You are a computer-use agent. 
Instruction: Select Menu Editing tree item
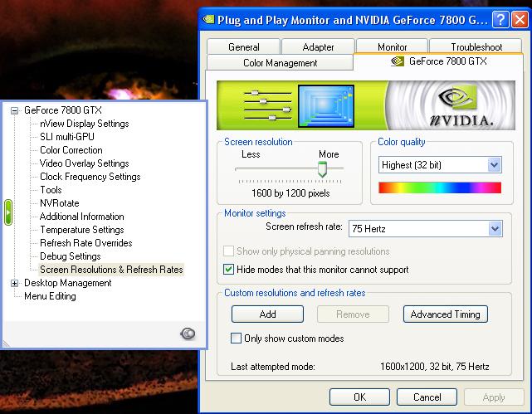coord(51,296)
